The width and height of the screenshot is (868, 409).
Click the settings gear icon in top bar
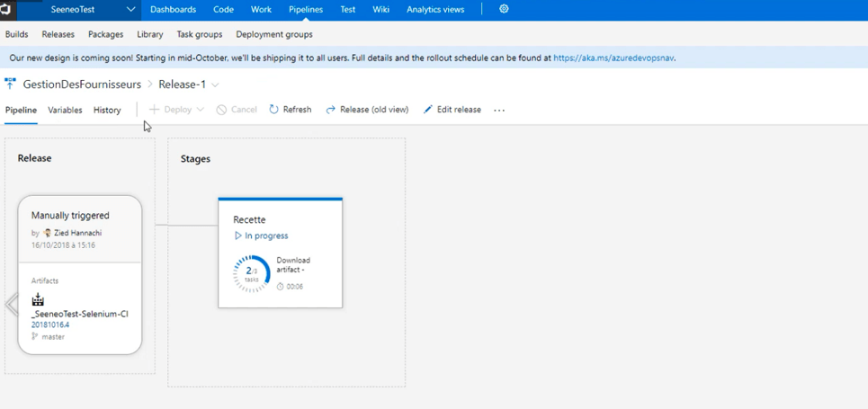pyautogui.click(x=504, y=9)
